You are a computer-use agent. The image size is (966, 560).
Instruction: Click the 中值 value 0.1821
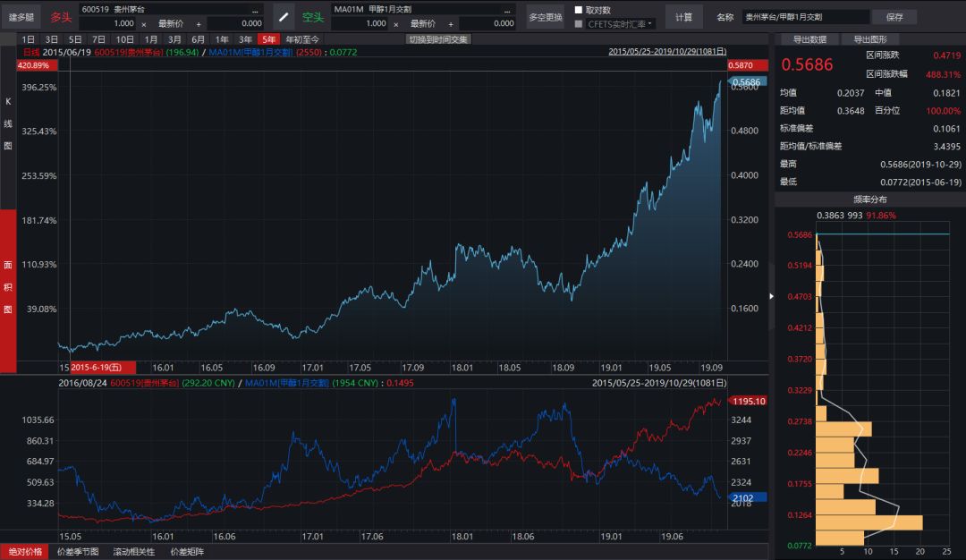946,93
